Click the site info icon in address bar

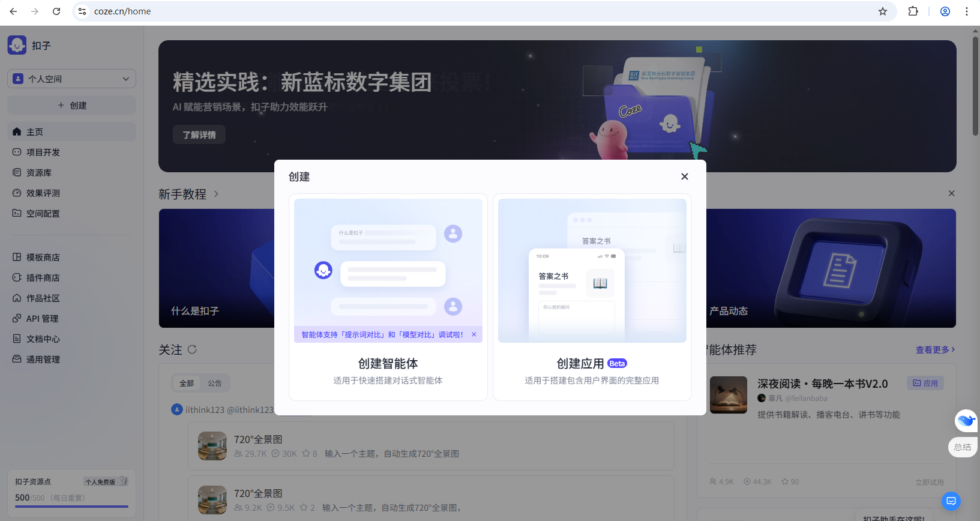click(x=82, y=11)
